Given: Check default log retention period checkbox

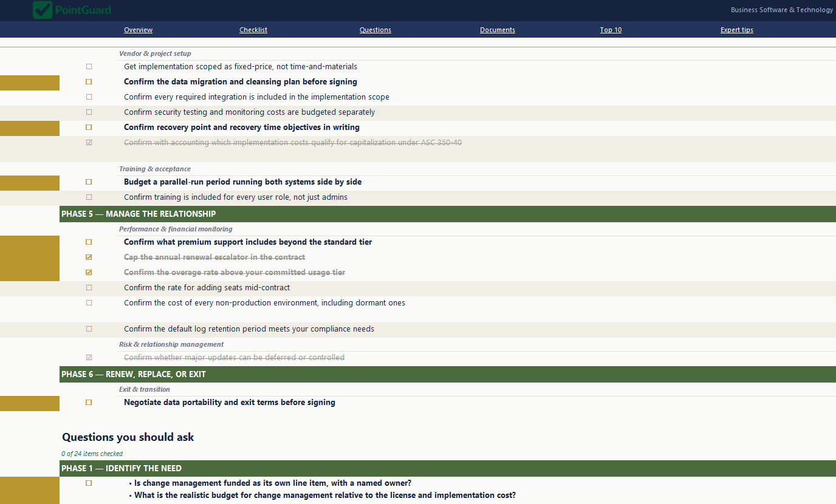Looking at the screenshot, I should point(89,329).
